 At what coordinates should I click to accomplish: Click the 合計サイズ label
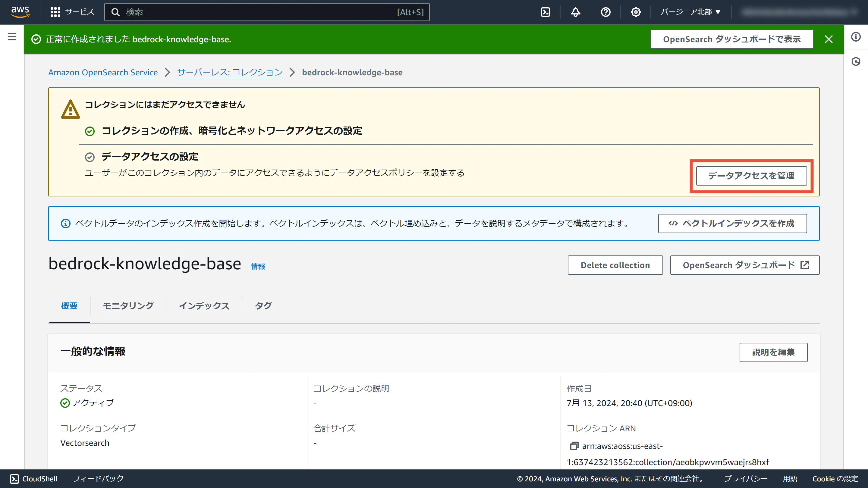click(334, 428)
